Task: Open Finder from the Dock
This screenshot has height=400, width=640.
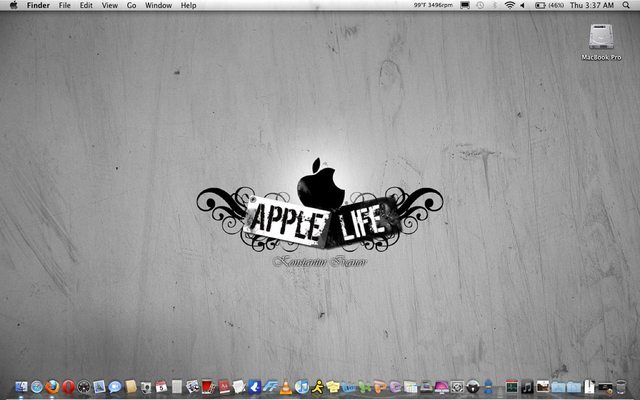Action: (x=21, y=387)
